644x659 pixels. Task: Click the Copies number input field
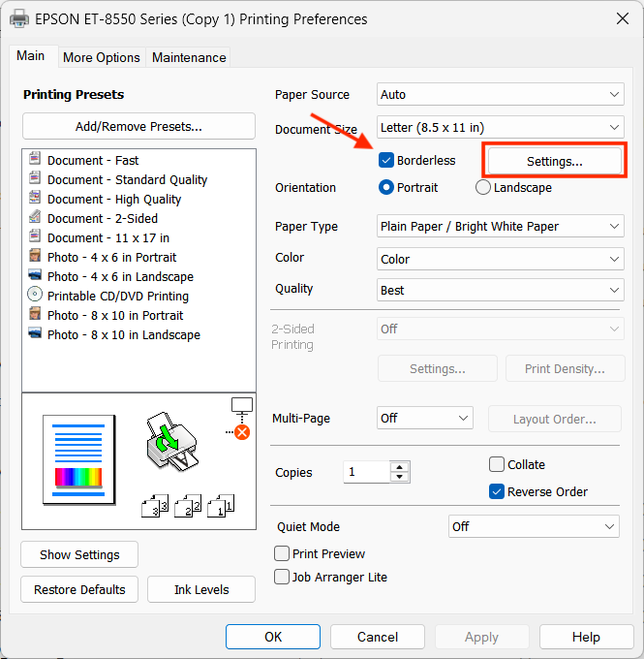[367, 472]
